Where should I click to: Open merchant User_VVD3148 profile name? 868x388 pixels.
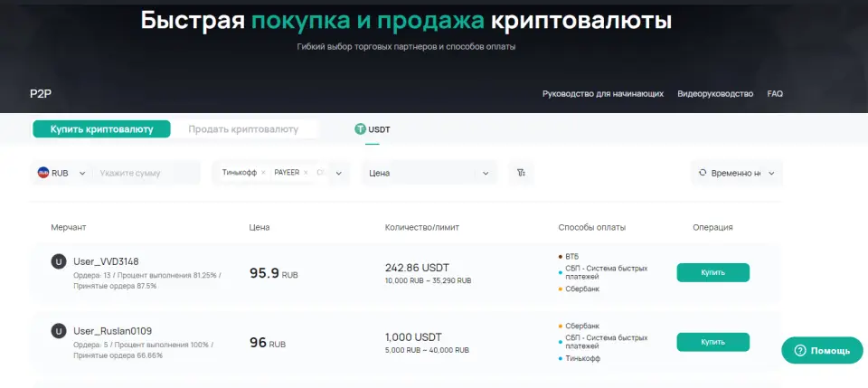pos(106,261)
